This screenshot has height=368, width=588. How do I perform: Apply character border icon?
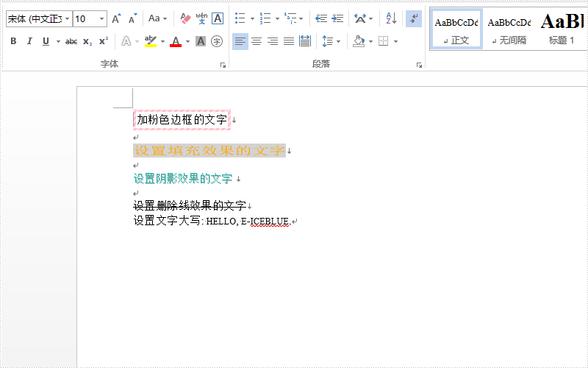click(x=218, y=18)
